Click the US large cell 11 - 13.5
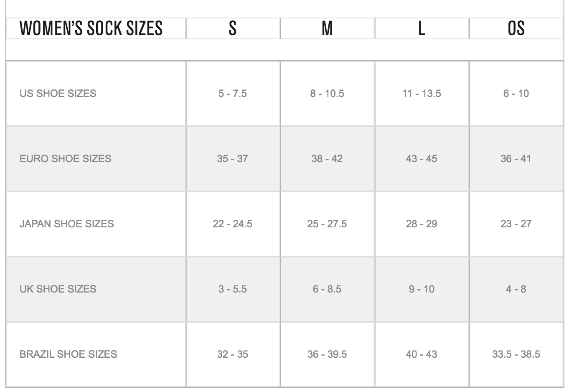The height and width of the screenshot is (392, 569). pyautogui.click(x=422, y=93)
